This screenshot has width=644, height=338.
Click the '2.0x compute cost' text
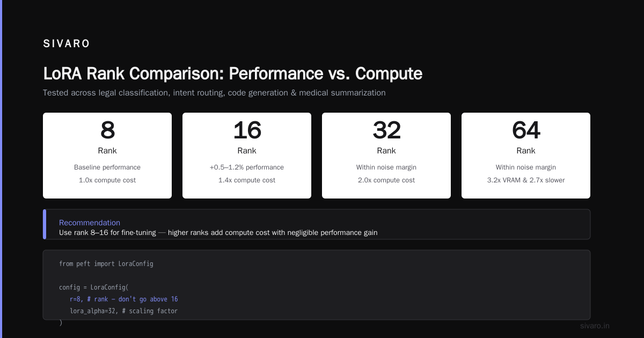point(386,180)
